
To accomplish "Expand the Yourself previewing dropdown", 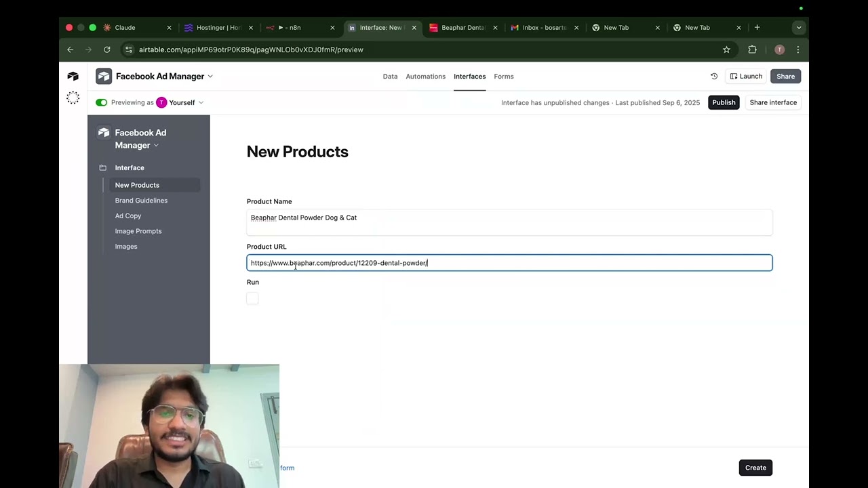I will click(x=200, y=102).
